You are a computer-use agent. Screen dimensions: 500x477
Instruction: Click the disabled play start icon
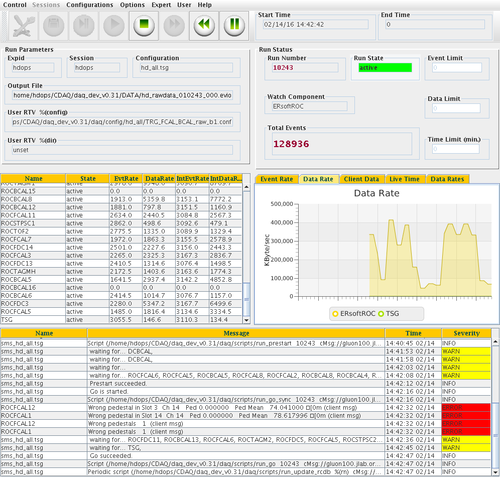pos(114,25)
